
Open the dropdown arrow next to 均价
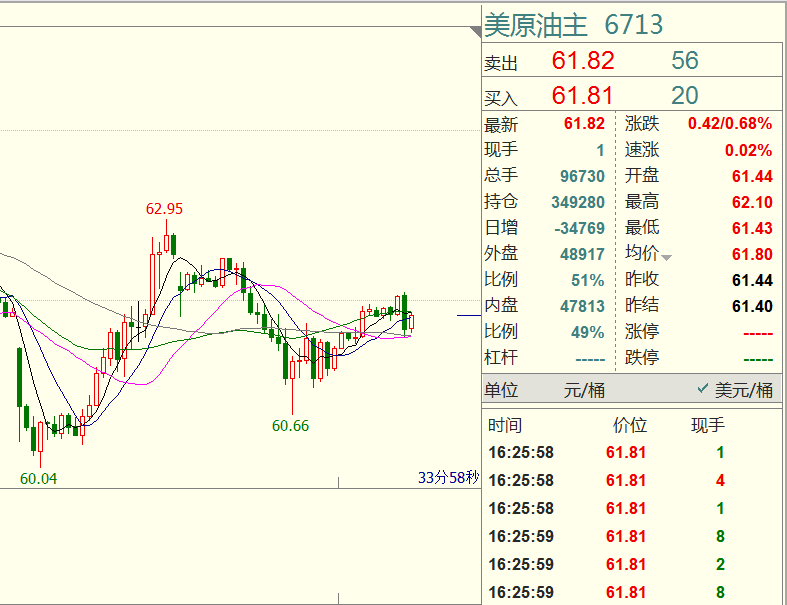pos(666,258)
